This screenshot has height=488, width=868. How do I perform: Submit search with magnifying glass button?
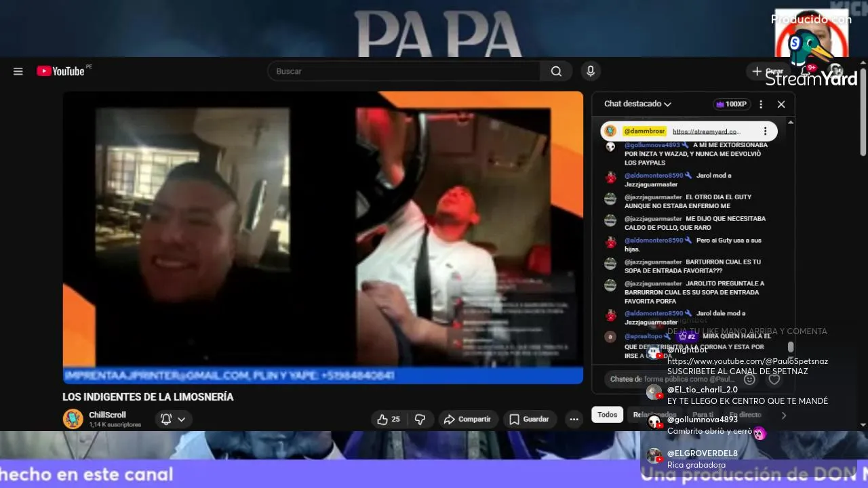tap(556, 71)
